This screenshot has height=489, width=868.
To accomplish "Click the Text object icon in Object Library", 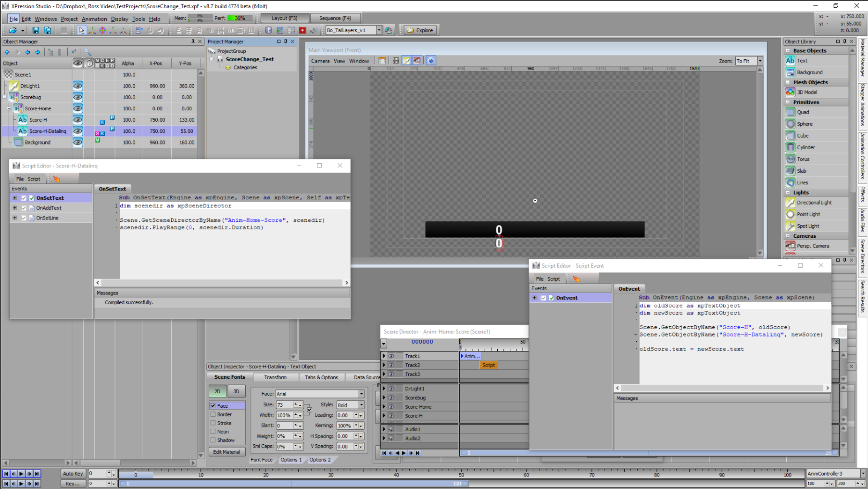I will 790,61.
